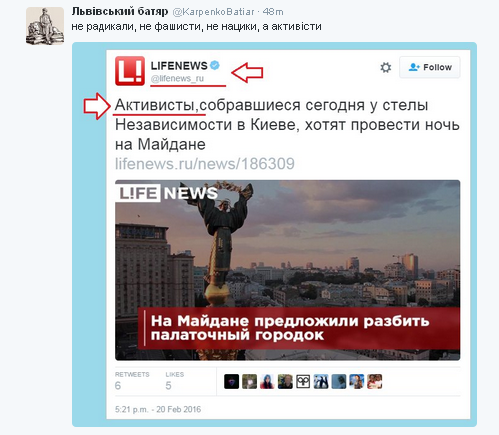Image resolution: width=499 pixels, height=435 pixels.
Task: Open the gear settings icon
Action: [x=386, y=67]
